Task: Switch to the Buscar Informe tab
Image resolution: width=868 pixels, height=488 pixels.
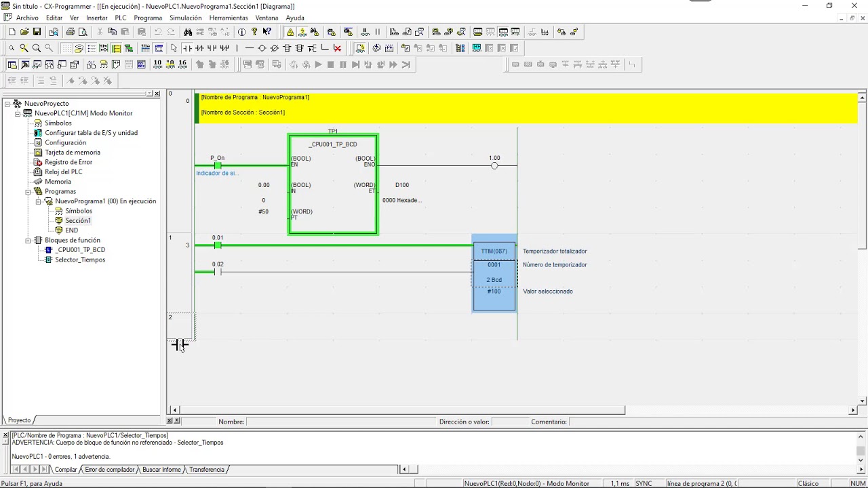Action: [x=161, y=469]
